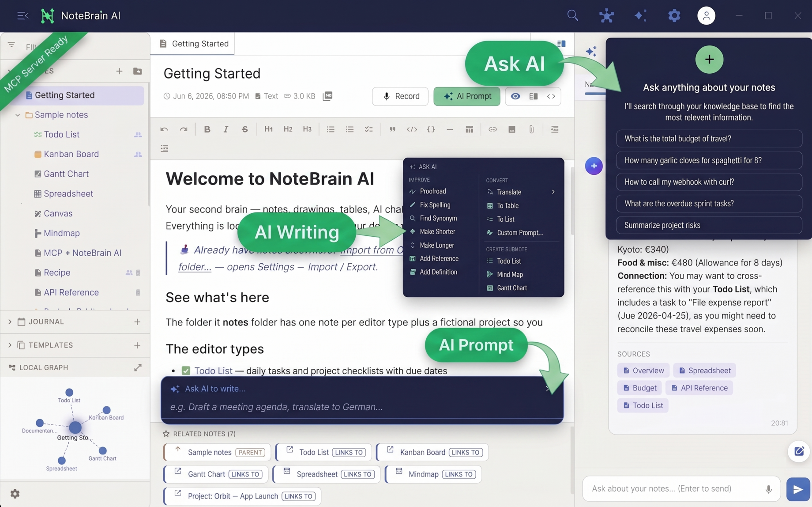This screenshot has width=812, height=507.
Task: Expand the Local Graph to full view
Action: [138, 367]
